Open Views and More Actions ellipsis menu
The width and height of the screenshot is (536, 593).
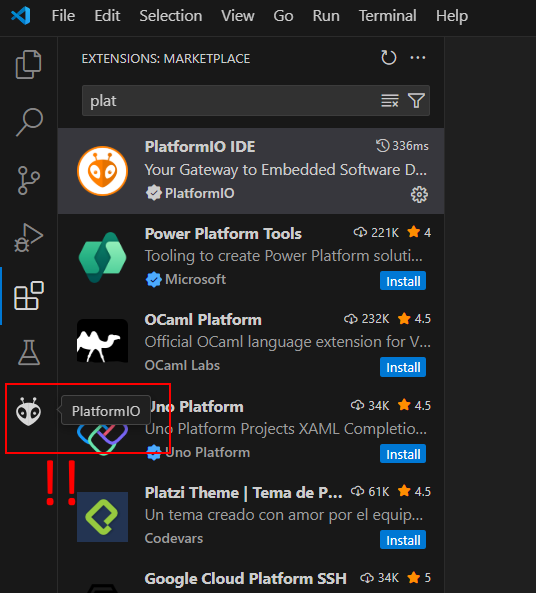point(418,58)
